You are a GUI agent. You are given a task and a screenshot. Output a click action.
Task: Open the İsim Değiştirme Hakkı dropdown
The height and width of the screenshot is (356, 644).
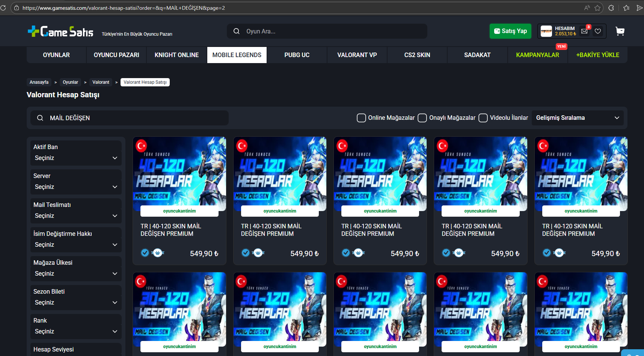[76, 245]
